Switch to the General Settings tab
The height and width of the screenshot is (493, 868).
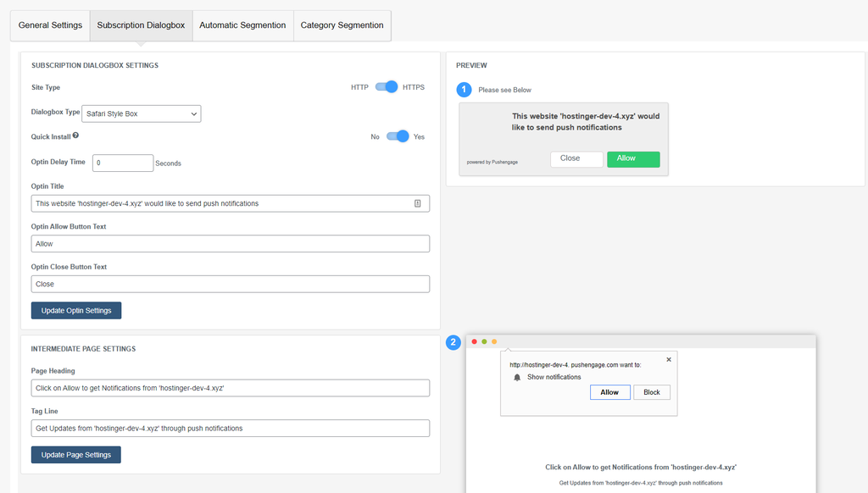coord(50,25)
